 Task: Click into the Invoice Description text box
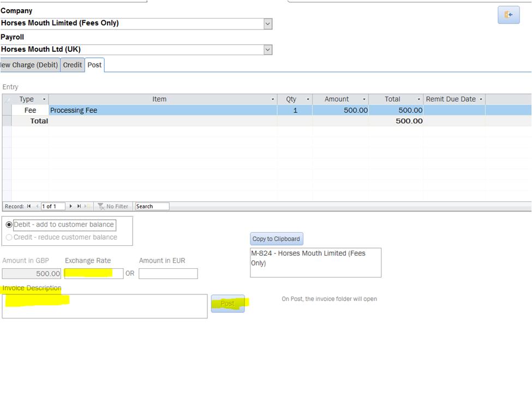[104, 306]
